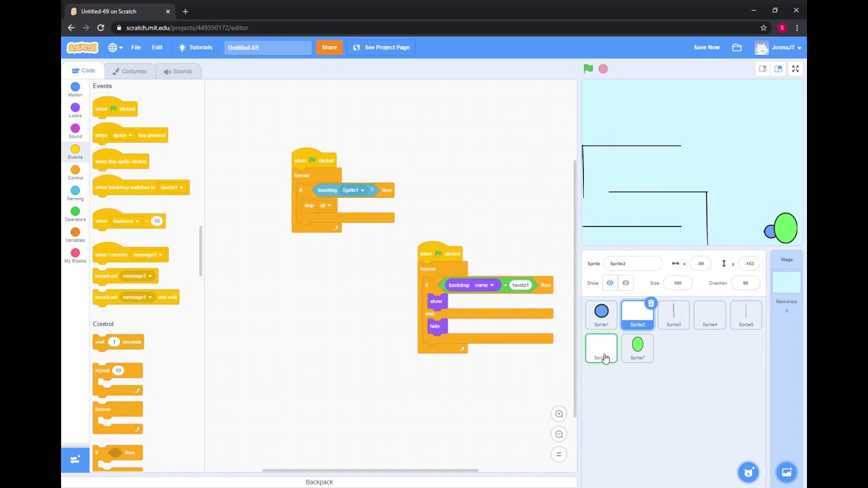
Task: Click the block palette vertical scrollbar
Action: tap(200, 251)
